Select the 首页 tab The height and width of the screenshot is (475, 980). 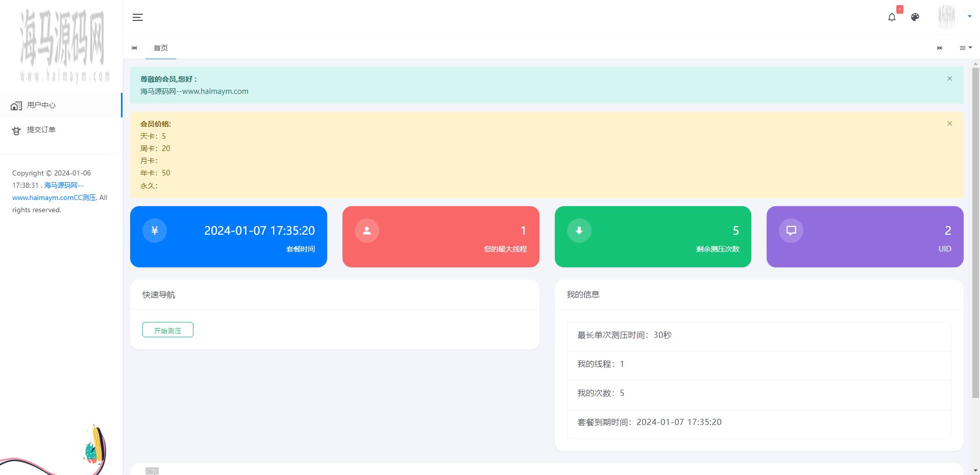pos(160,48)
